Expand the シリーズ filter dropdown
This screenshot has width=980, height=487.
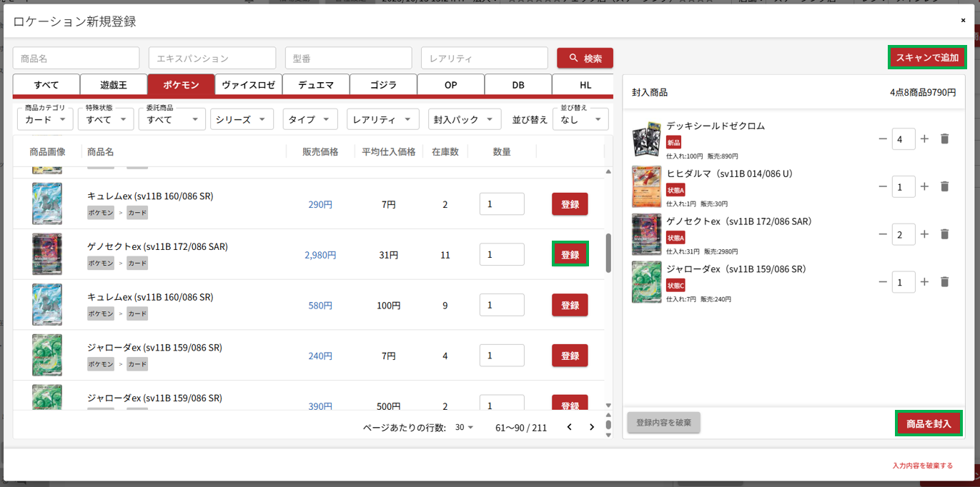pyautogui.click(x=242, y=119)
